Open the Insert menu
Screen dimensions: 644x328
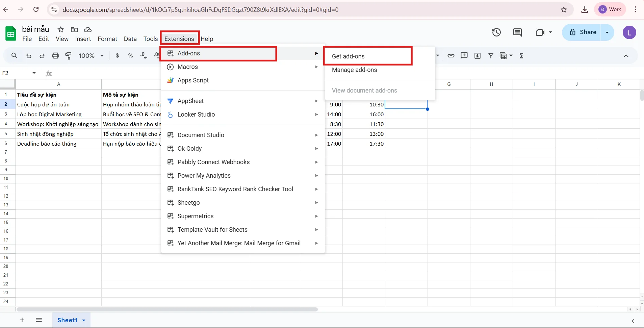pos(83,39)
